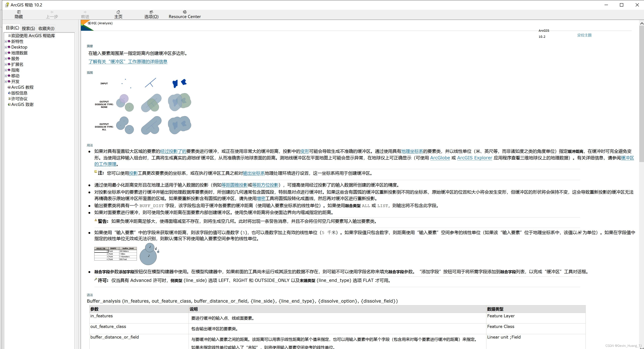
Task: Click the 前进 (Forward) toolbar icon
Action: tap(85, 14)
